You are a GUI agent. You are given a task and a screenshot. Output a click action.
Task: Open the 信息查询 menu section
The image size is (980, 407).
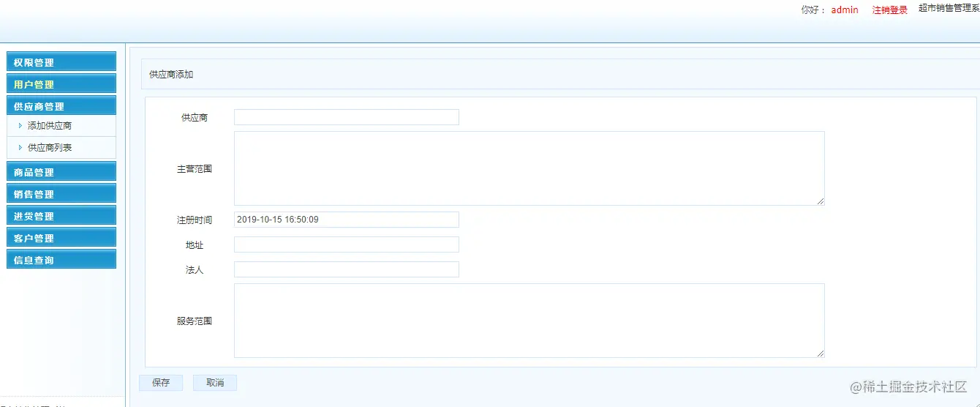click(61, 260)
